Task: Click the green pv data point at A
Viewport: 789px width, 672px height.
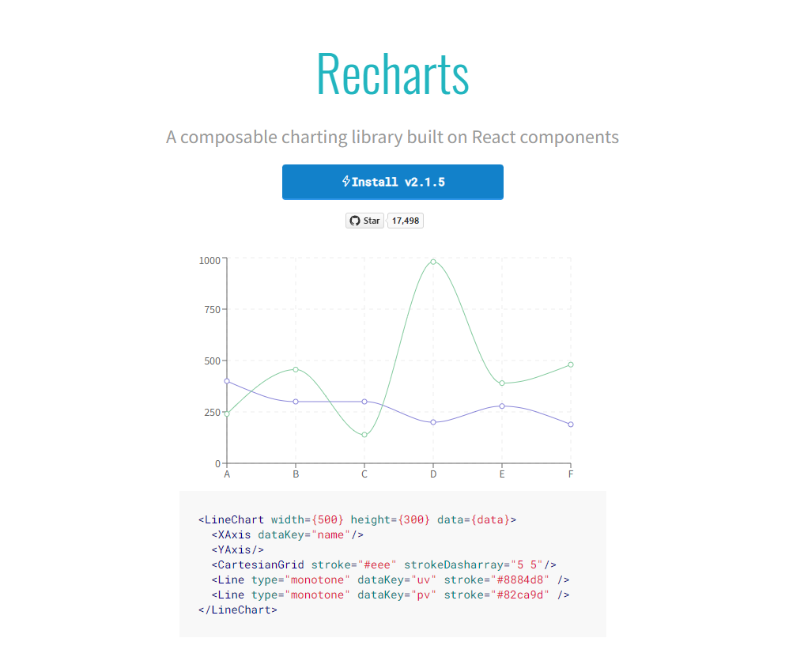Action: coord(227,413)
